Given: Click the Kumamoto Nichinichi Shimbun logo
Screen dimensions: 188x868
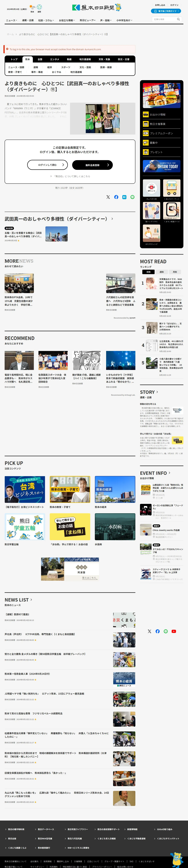Looking at the screenshot, I should pyautogui.click(x=97, y=7).
